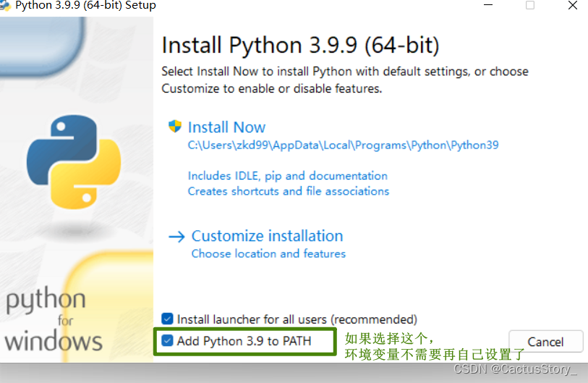Open Customize installation option

click(267, 236)
